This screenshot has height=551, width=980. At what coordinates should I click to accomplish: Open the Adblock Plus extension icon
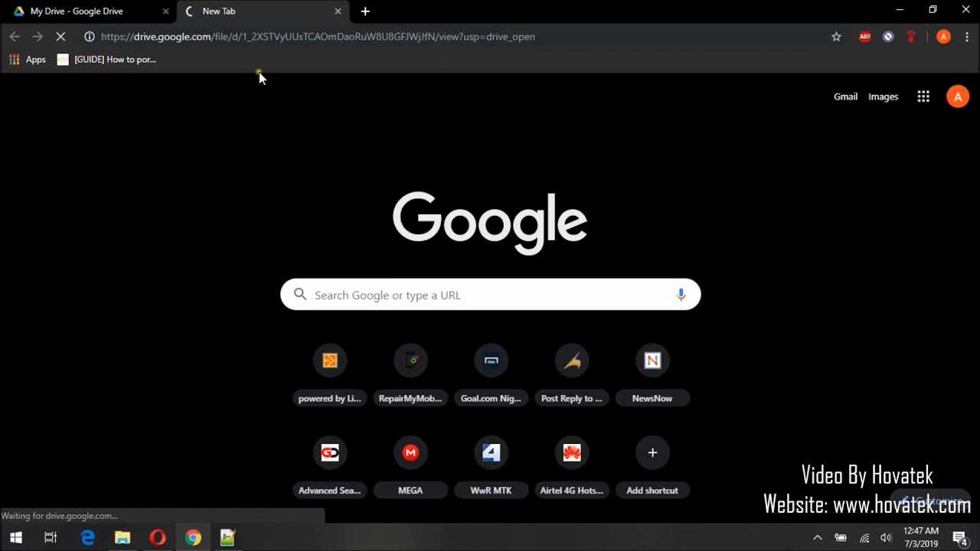coord(865,37)
